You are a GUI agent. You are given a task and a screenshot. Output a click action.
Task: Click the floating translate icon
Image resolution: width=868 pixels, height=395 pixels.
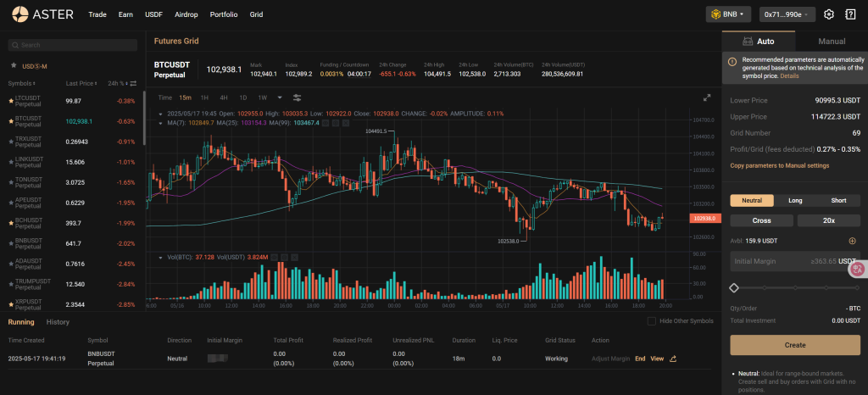click(x=858, y=269)
